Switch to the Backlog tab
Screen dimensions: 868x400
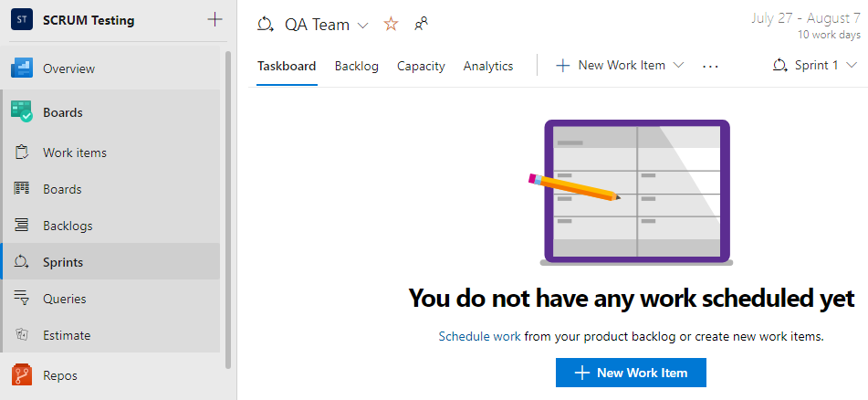(x=357, y=66)
